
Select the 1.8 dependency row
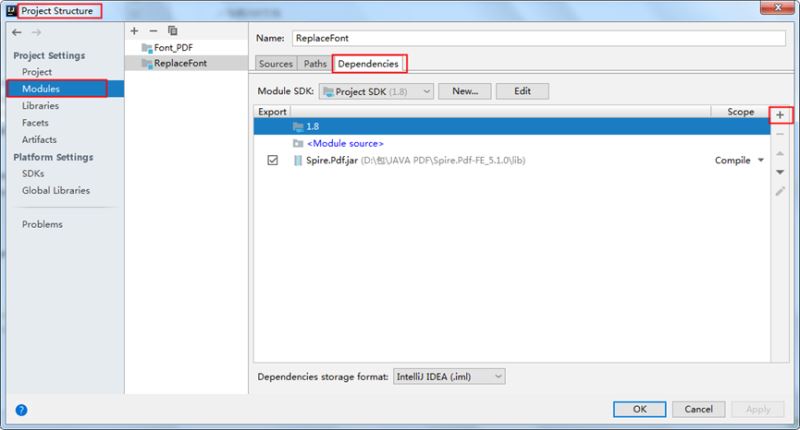coord(512,127)
